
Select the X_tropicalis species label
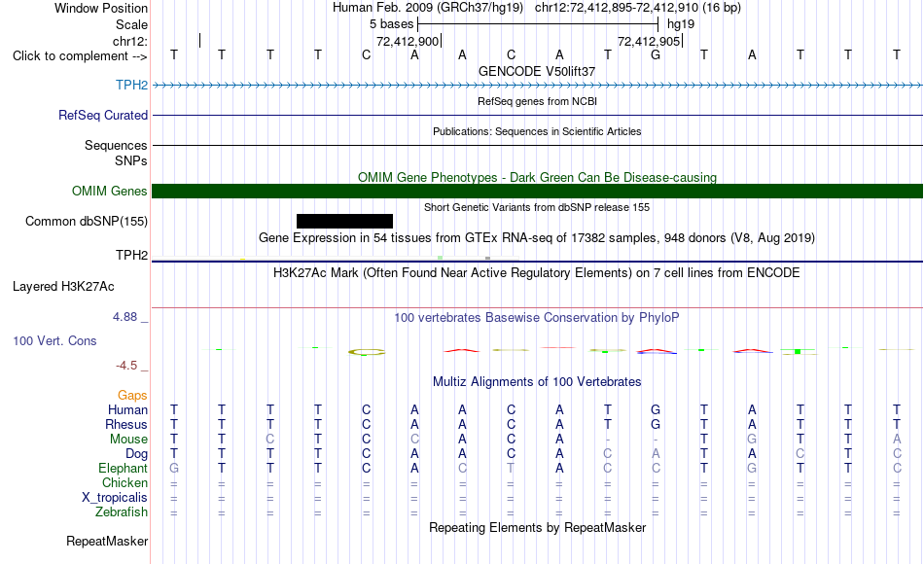point(115,498)
